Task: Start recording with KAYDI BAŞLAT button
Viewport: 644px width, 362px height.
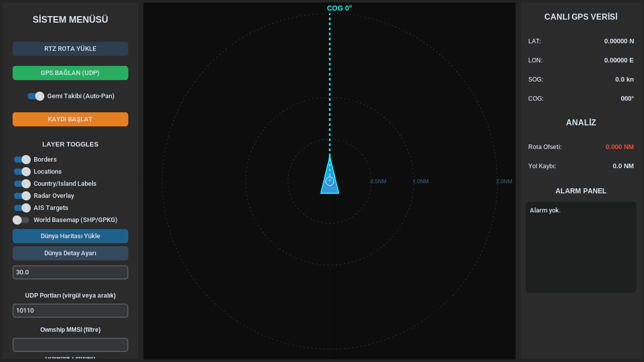Action: (x=70, y=119)
